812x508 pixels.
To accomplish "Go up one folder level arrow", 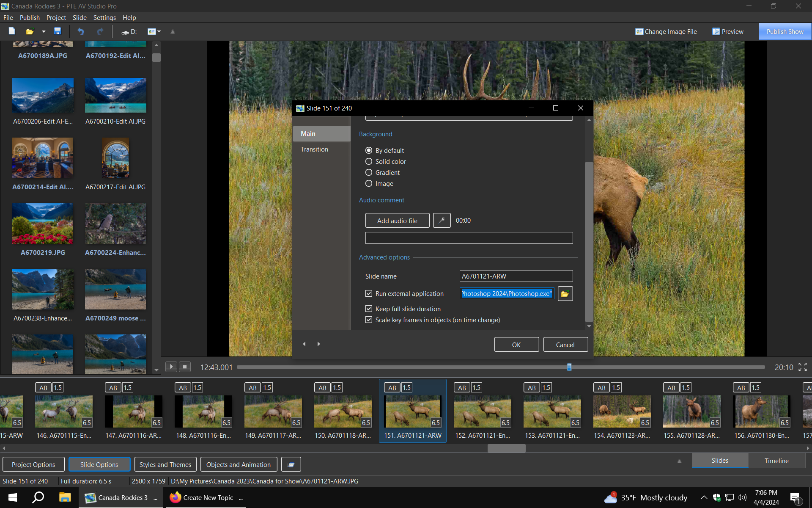I will tap(173, 32).
